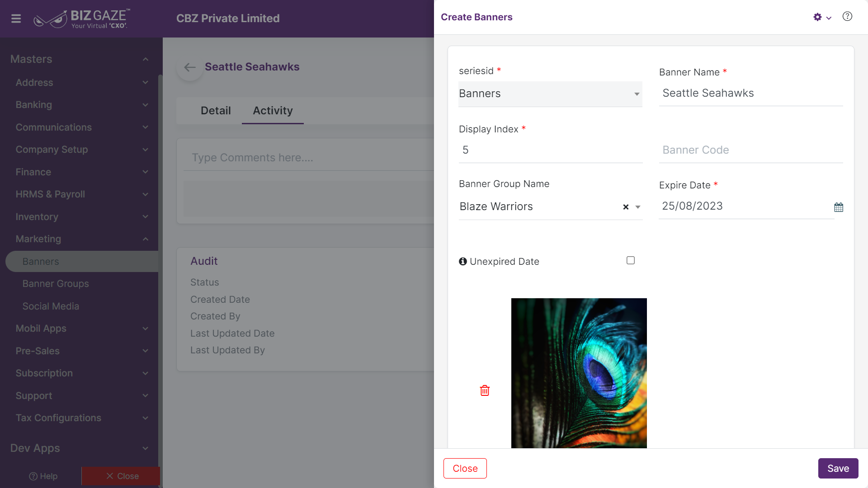Click the Unexpired Date info icon
Image resolution: width=868 pixels, height=488 pixels.
463,262
